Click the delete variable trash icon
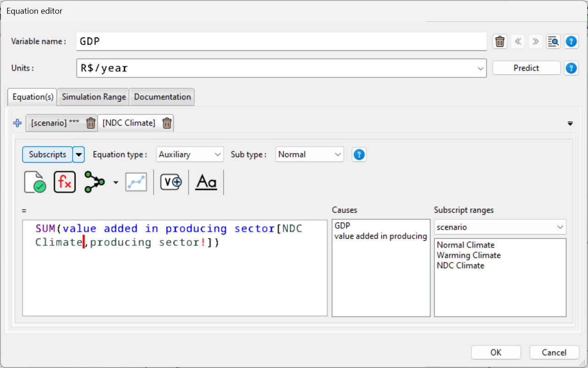 tap(500, 42)
